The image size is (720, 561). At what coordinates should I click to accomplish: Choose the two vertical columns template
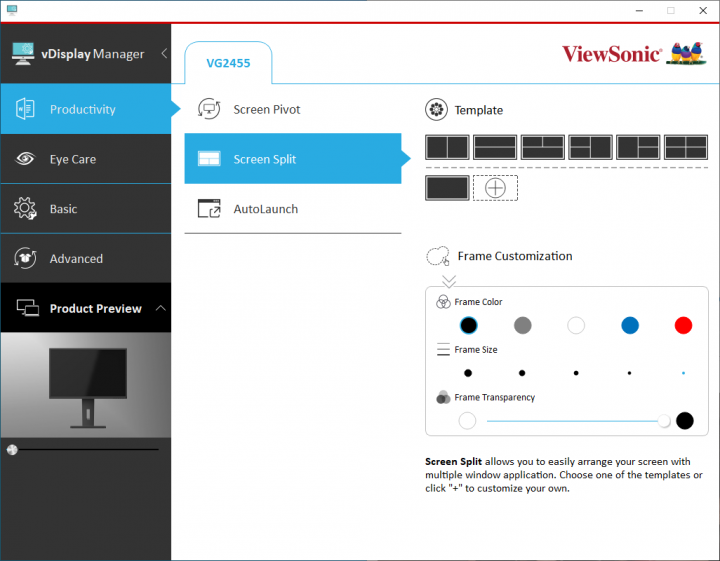pyautogui.click(x=447, y=147)
